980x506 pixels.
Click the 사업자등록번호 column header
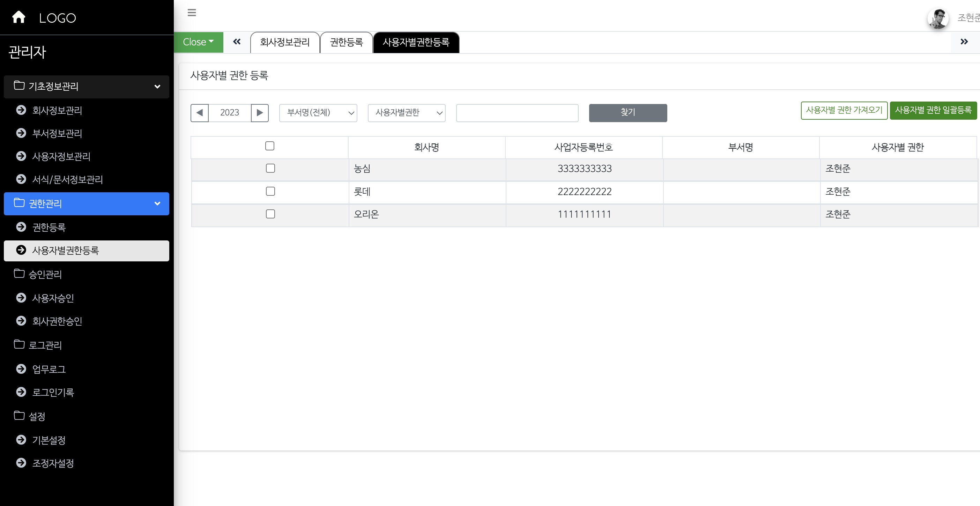(x=584, y=147)
